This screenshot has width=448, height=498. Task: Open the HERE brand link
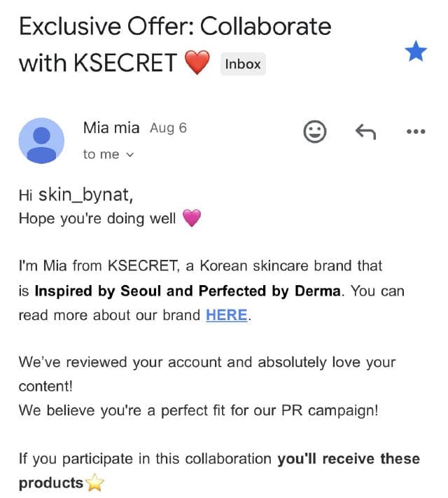point(226,315)
